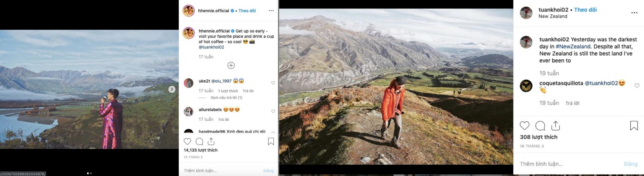Save the tuankhoi02 post with bookmark
Viewport: 644px width, 176px height.
click(634, 125)
